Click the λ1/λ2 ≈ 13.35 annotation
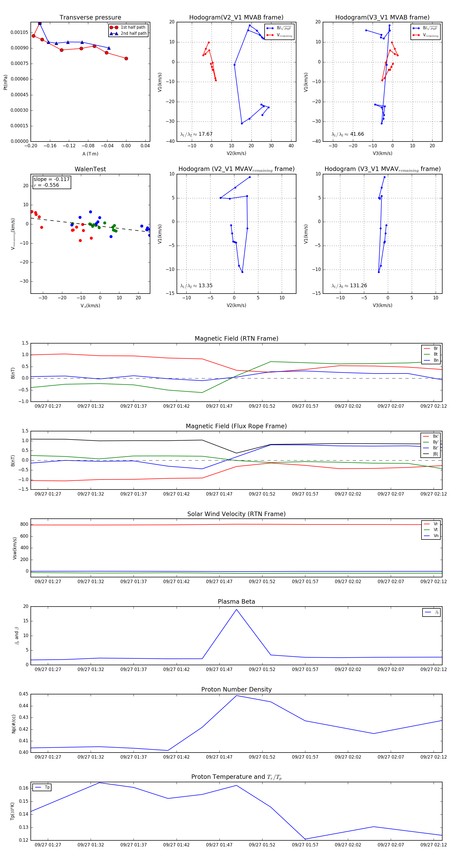Image resolution: width=473 pixels, height=868 pixels. click(196, 286)
